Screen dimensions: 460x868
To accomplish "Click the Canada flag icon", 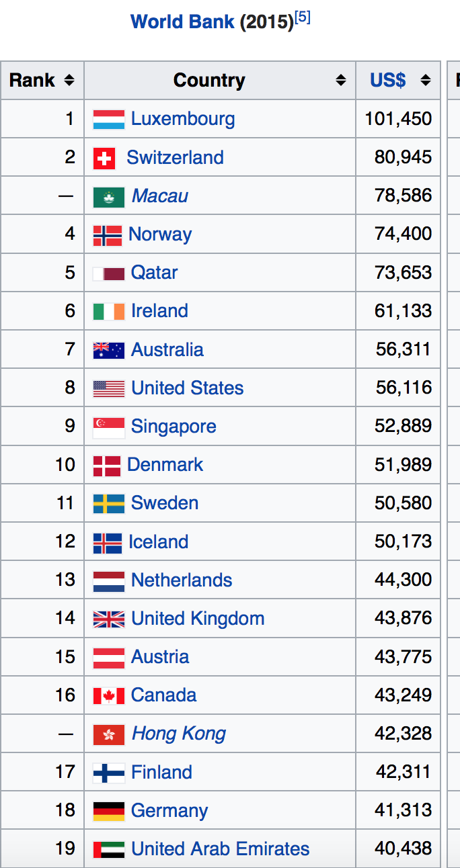I will coord(108,695).
